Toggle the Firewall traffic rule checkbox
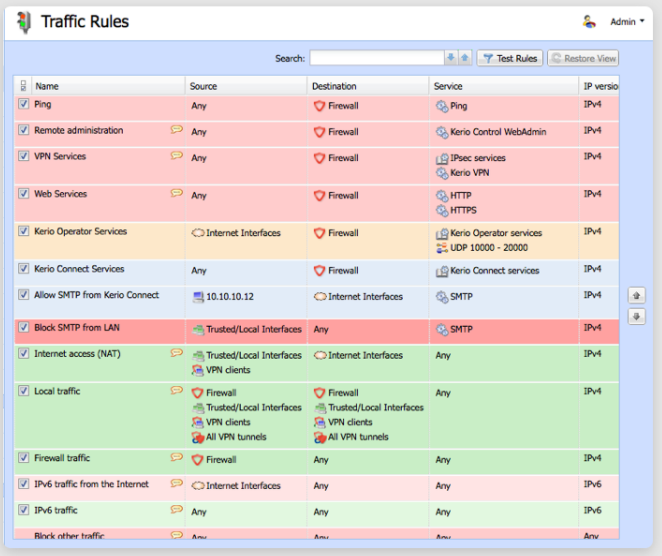Image resolution: width=662 pixels, height=556 pixels. (24, 458)
